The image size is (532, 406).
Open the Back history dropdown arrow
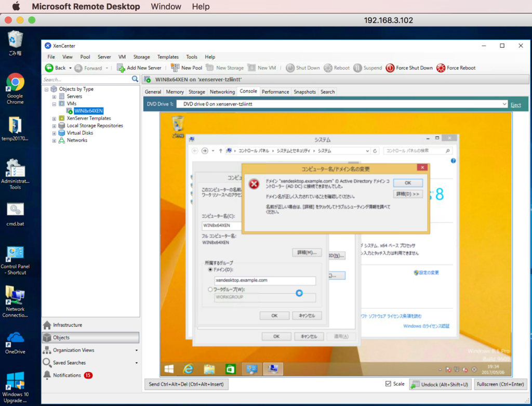pyautogui.click(x=70, y=68)
